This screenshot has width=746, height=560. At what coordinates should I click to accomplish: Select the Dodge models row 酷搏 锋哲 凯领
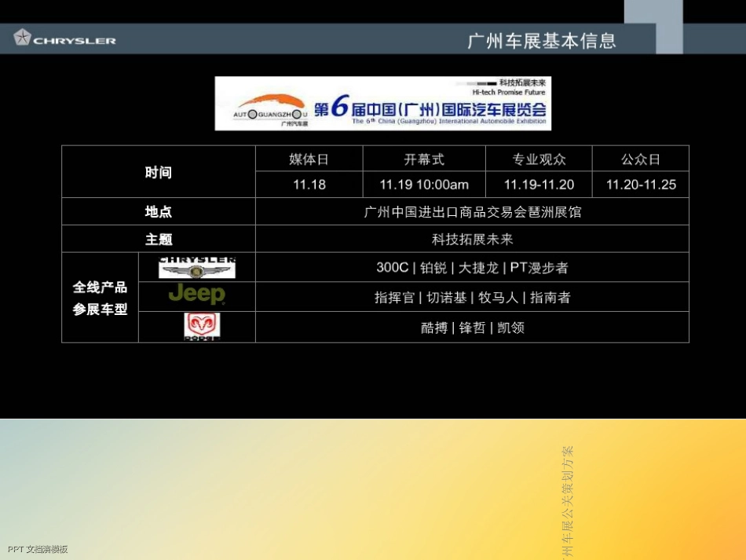473,328
